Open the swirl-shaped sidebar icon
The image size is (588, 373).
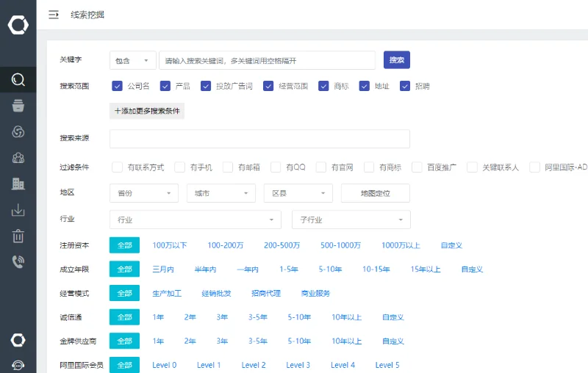(x=18, y=132)
